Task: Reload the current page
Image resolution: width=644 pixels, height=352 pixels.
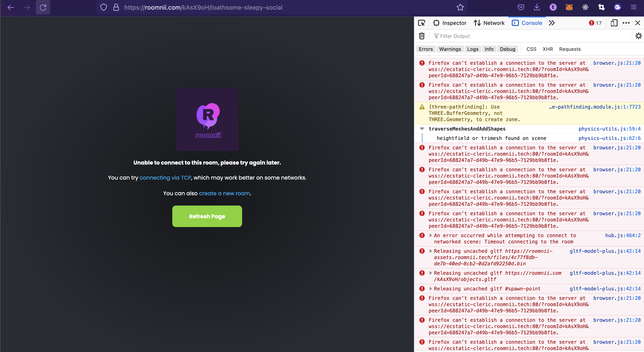Action: pyautogui.click(x=43, y=8)
